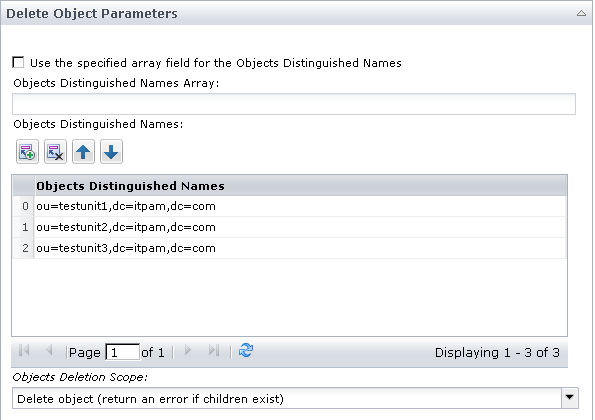
Task: Click row index 2 cell
Action: point(24,248)
